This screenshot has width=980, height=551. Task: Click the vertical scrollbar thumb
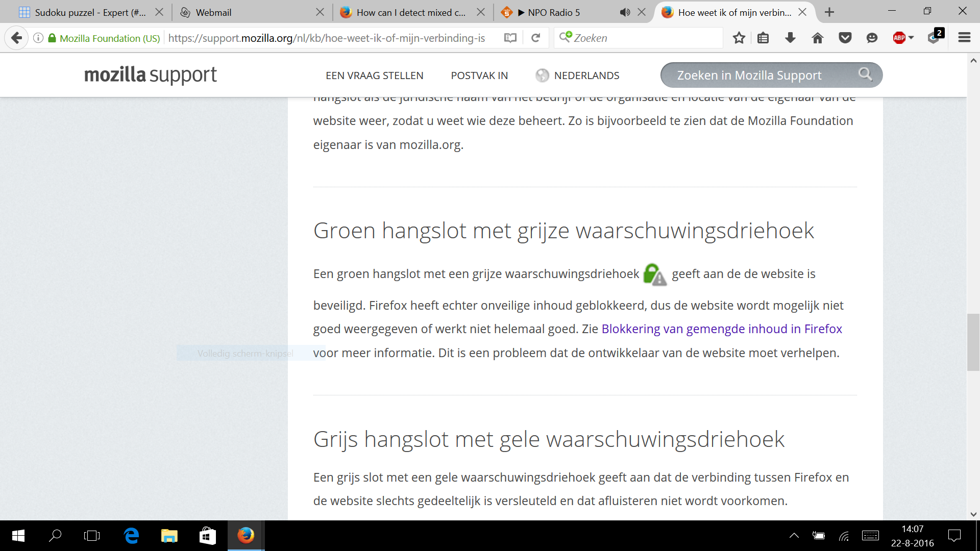(x=973, y=342)
